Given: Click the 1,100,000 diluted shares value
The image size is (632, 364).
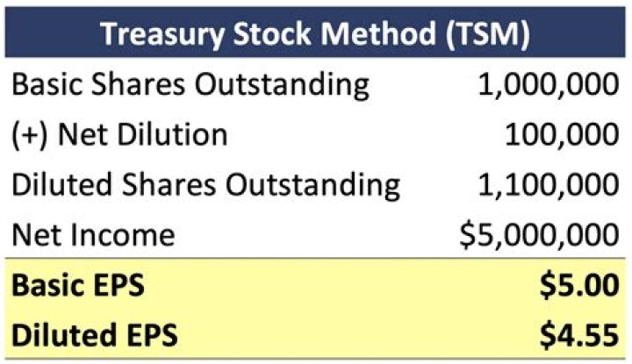Looking at the screenshot, I should [549, 185].
